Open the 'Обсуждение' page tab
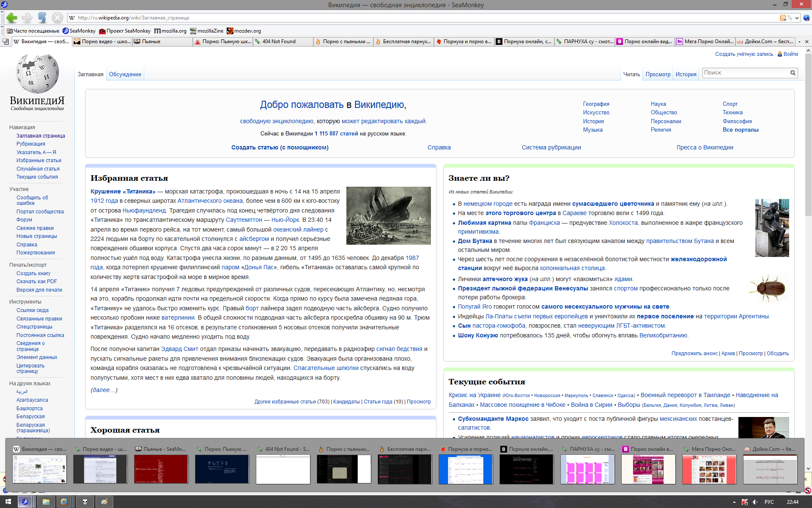The image size is (812, 508). click(x=125, y=74)
